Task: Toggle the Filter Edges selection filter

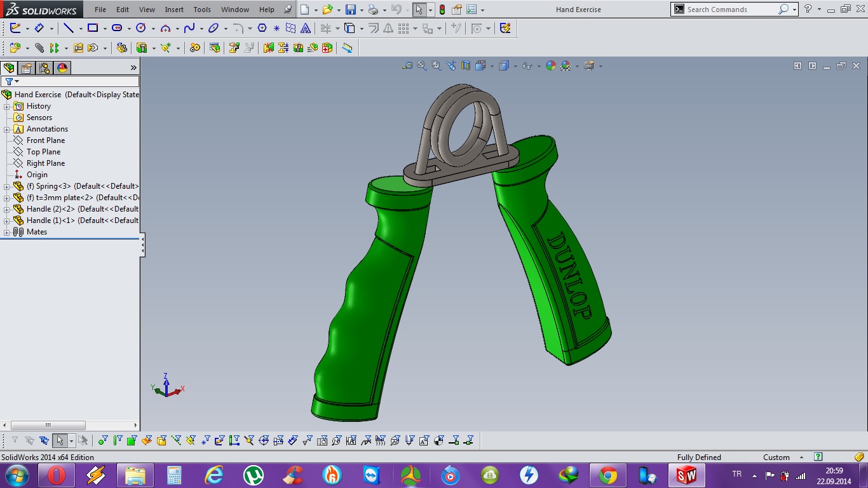Action: click(x=118, y=440)
